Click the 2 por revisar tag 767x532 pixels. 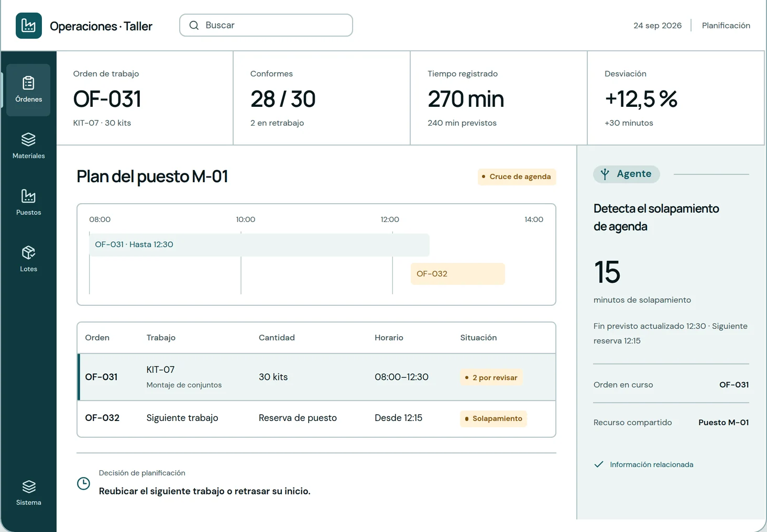[x=491, y=378]
